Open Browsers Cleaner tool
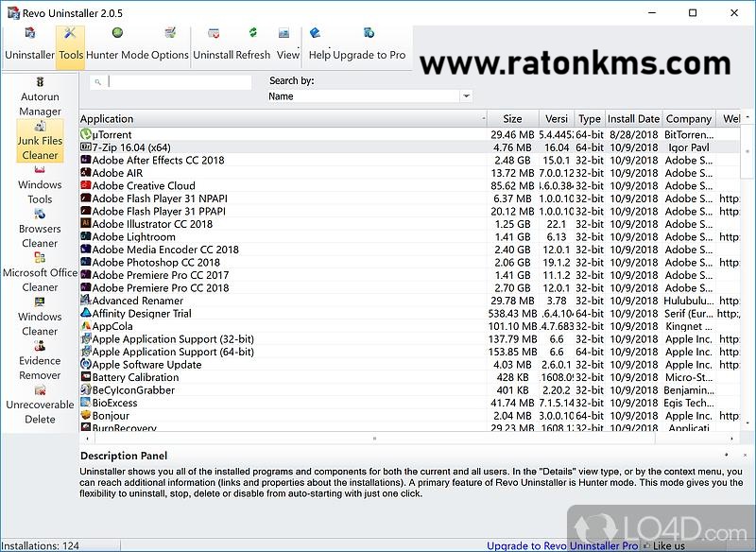756x552 pixels. [x=40, y=229]
